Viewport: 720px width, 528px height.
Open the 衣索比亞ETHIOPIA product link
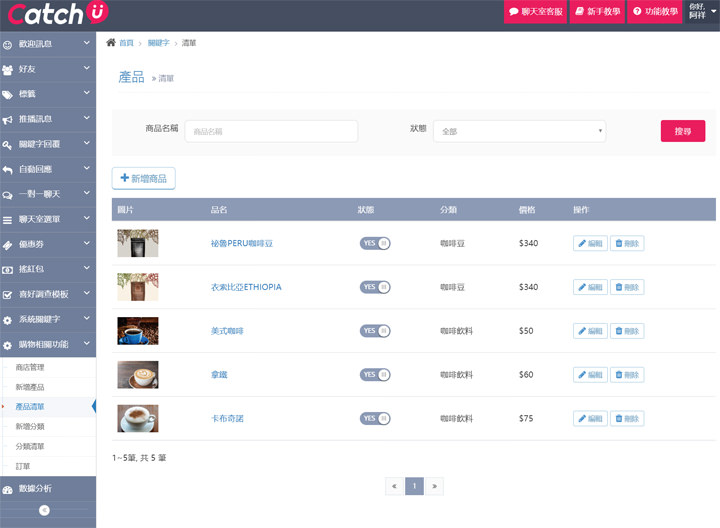point(246,287)
